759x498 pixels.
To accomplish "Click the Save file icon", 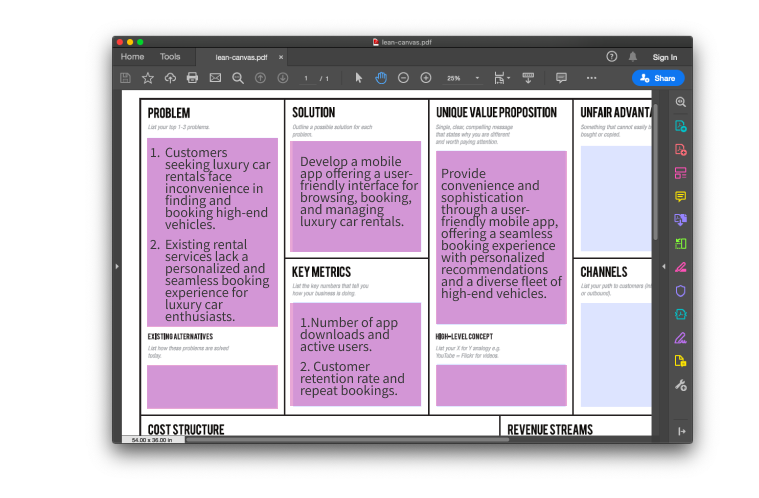I will pyautogui.click(x=125, y=78).
